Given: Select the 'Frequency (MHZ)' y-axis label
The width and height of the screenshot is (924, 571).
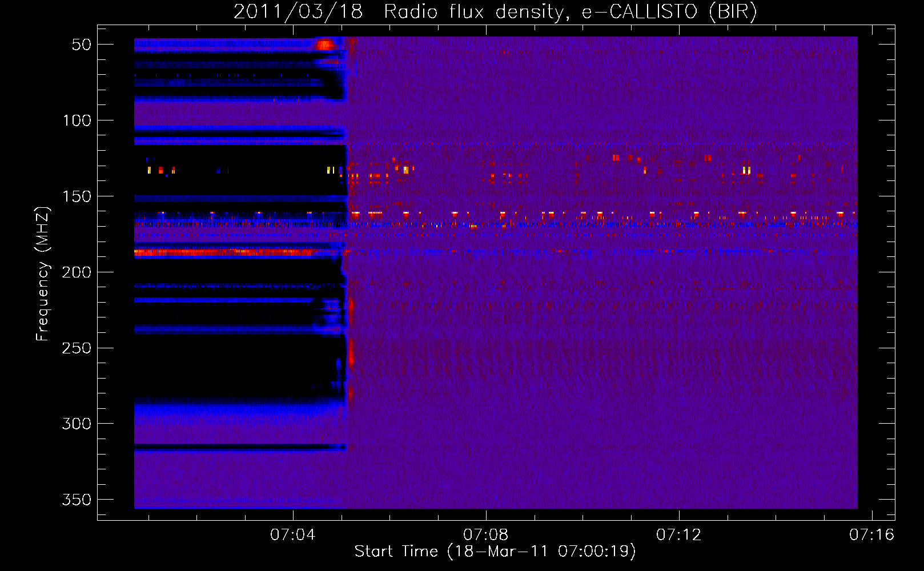Looking at the screenshot, I should pyautogui.click(x=42, y=274).
